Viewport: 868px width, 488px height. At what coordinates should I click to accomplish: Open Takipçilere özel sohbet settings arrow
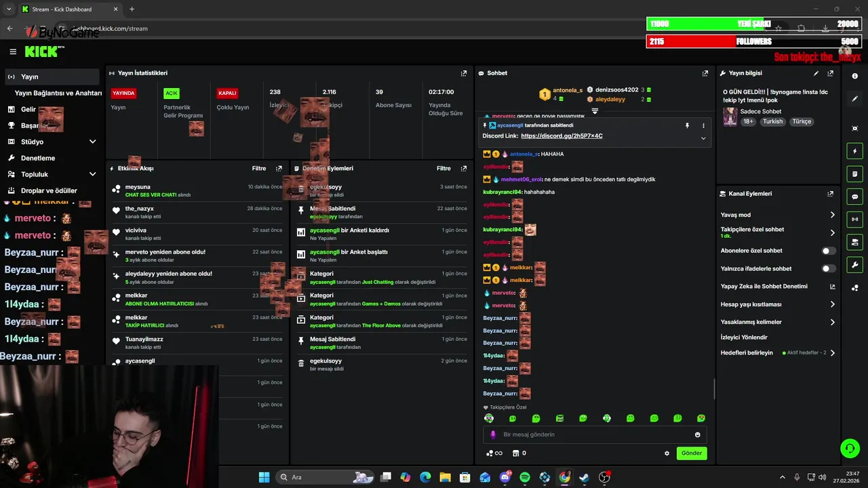point(833,232)
